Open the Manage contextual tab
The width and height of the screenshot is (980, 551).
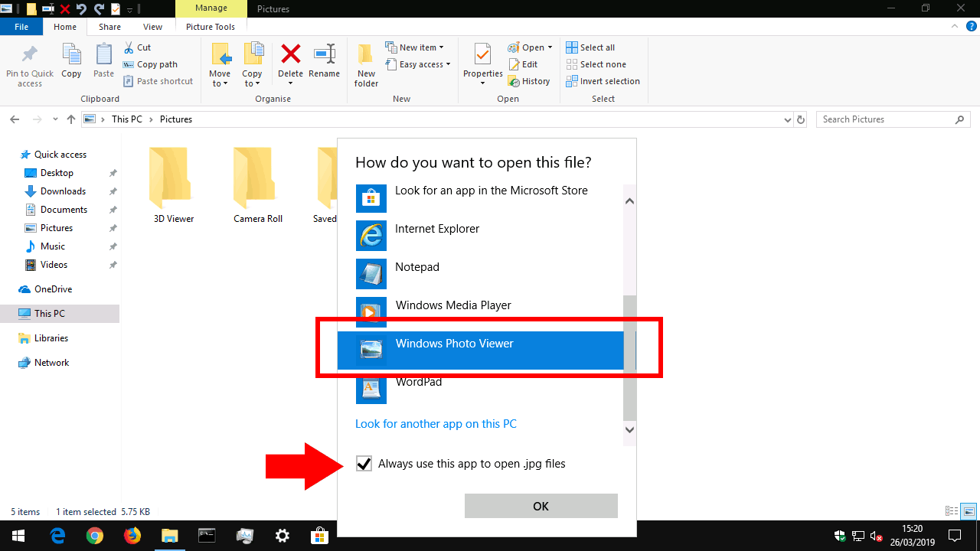pos(211,8)
